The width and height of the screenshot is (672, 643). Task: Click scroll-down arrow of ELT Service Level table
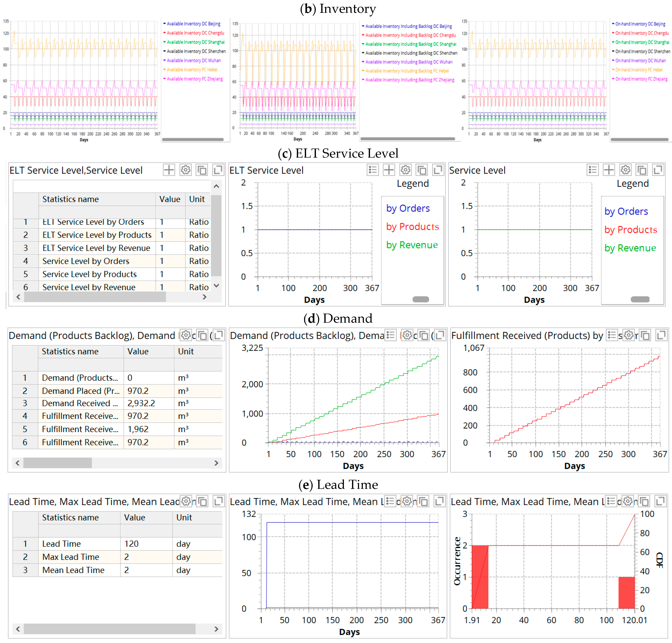coord(216,285)
